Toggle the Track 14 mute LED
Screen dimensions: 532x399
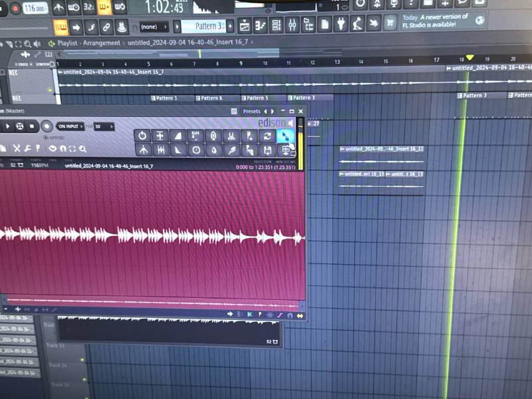(84, 360)
